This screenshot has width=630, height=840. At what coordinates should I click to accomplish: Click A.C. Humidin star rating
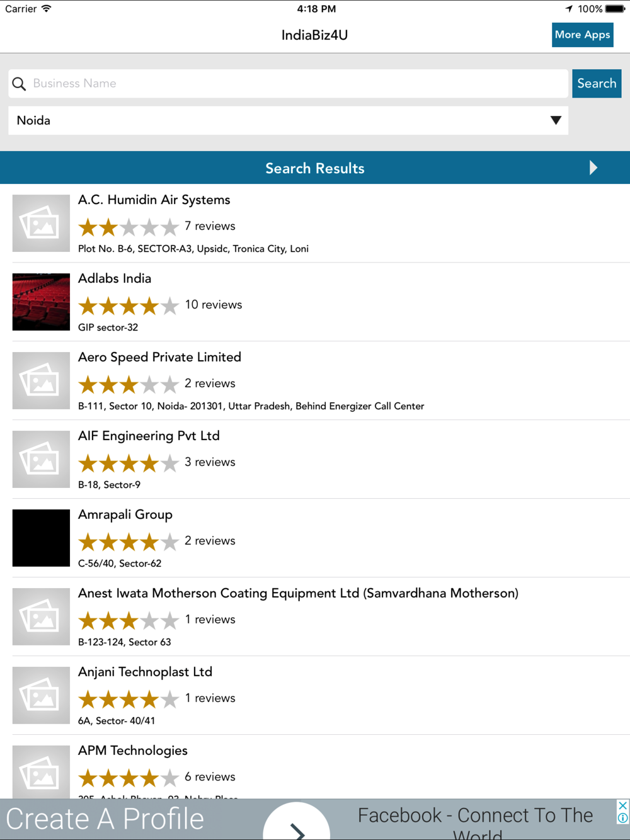(129, 227)
